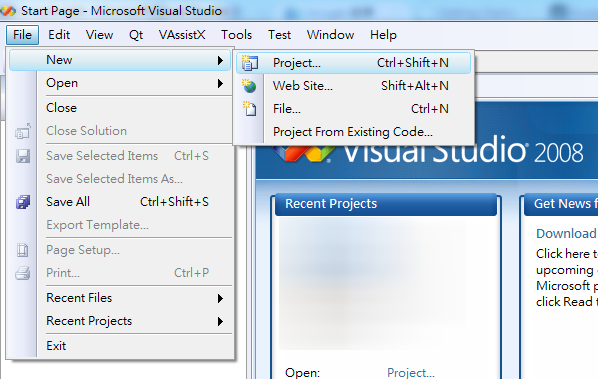Expand the Recent Files submenu arrow

220,298
